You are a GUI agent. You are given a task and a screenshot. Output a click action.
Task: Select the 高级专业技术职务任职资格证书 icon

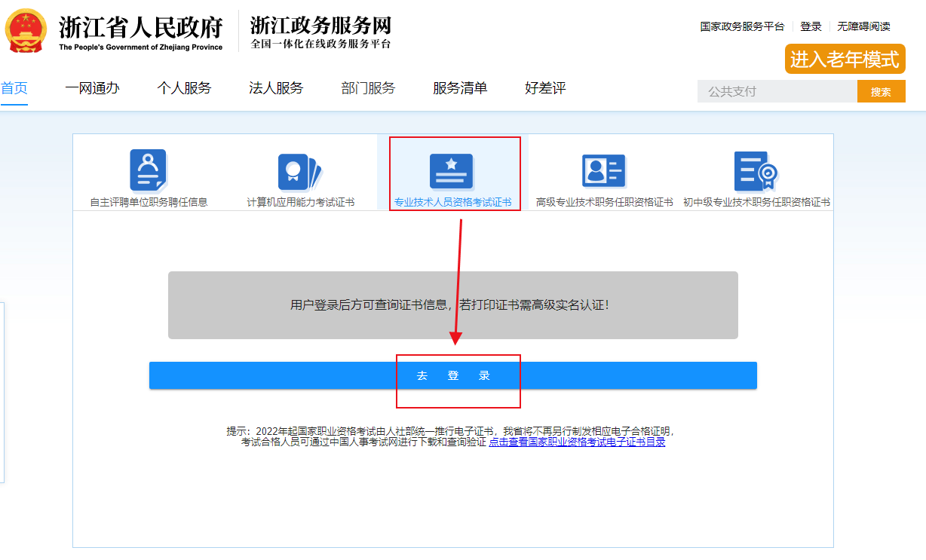[x=603, y=172]
